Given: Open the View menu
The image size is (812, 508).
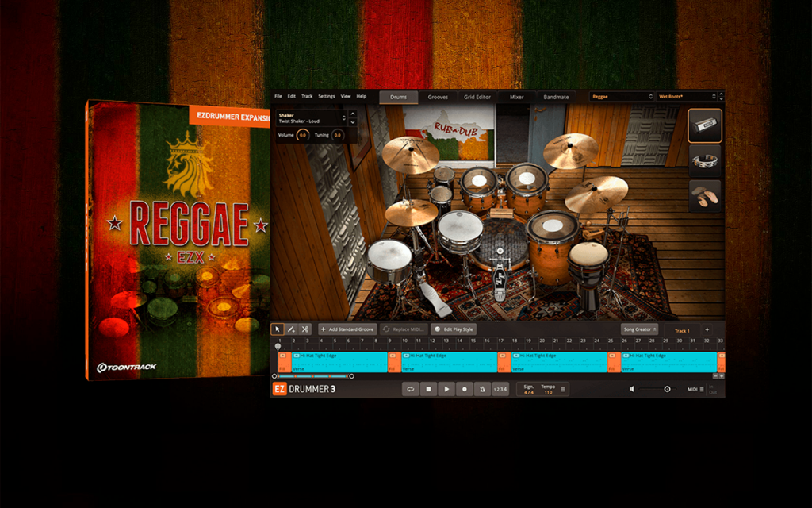Looking at the screenshot, I should pos(346,96).
